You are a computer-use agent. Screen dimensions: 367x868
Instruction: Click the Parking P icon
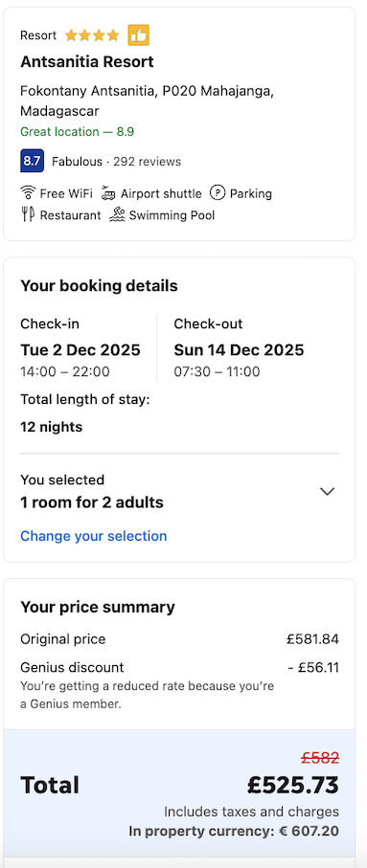(x=218, y=193)
